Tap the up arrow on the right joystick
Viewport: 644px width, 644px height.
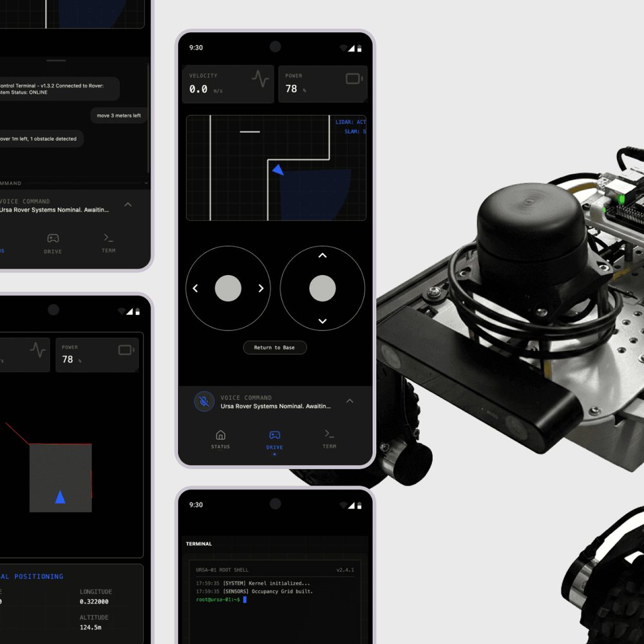click(323, 256)
